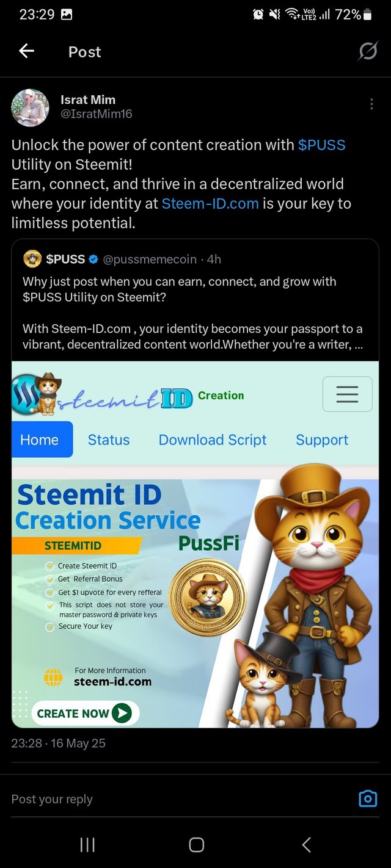The width and height of the screenshot is (391, 868).
Task: Tap the blue verified badge beside $PUSS
Action: pyautogui.click(x=93, y=259)
